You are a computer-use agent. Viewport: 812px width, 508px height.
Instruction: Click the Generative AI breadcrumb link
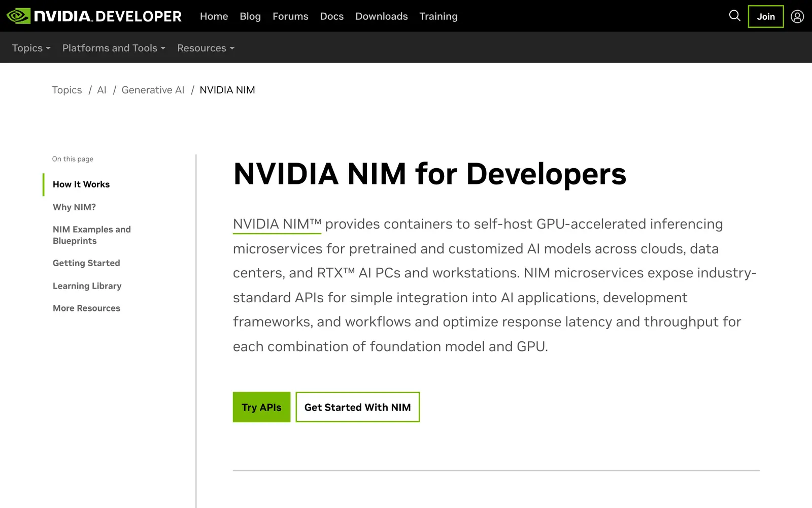pos(153,90)
